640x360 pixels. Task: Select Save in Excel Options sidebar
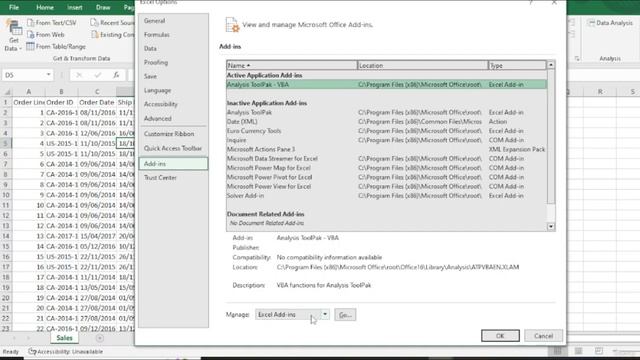(x=173, y=76)
